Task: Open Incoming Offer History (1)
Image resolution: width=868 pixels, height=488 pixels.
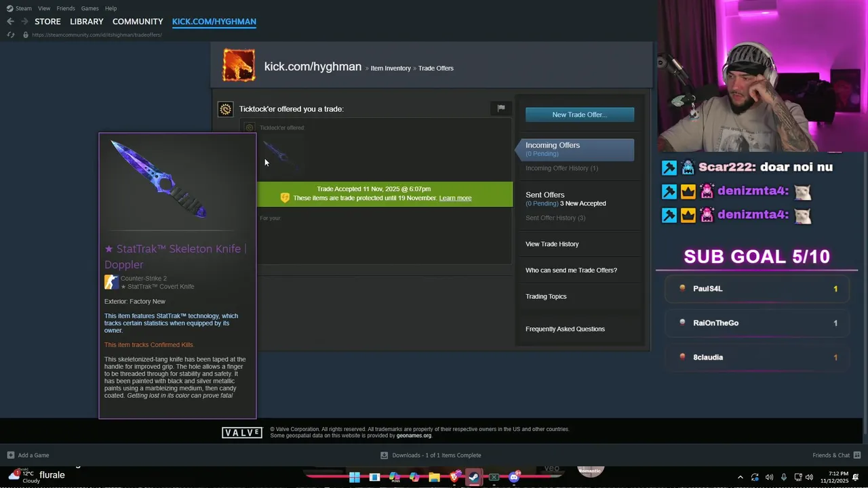Action: pos(561,168)
